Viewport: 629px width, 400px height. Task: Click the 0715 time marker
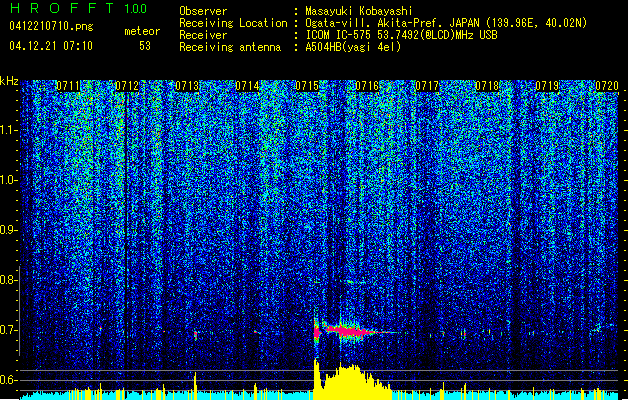(x=307, y=86)
